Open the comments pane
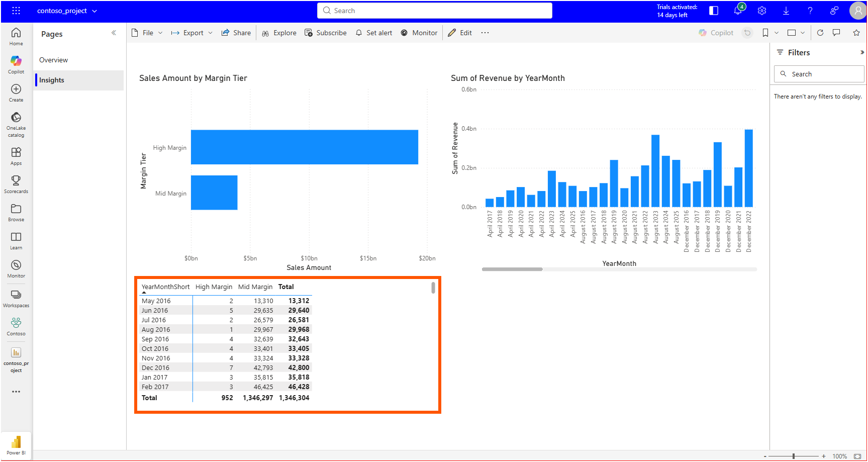The height and width of the screenshot is (462, 868). coord(836,33)
